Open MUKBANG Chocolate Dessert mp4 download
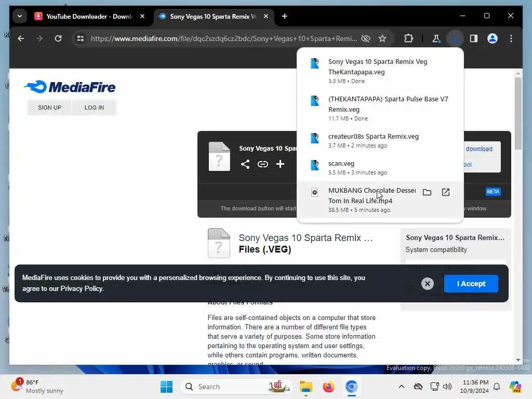The image size is (532, 399). (x=380, y=200)
